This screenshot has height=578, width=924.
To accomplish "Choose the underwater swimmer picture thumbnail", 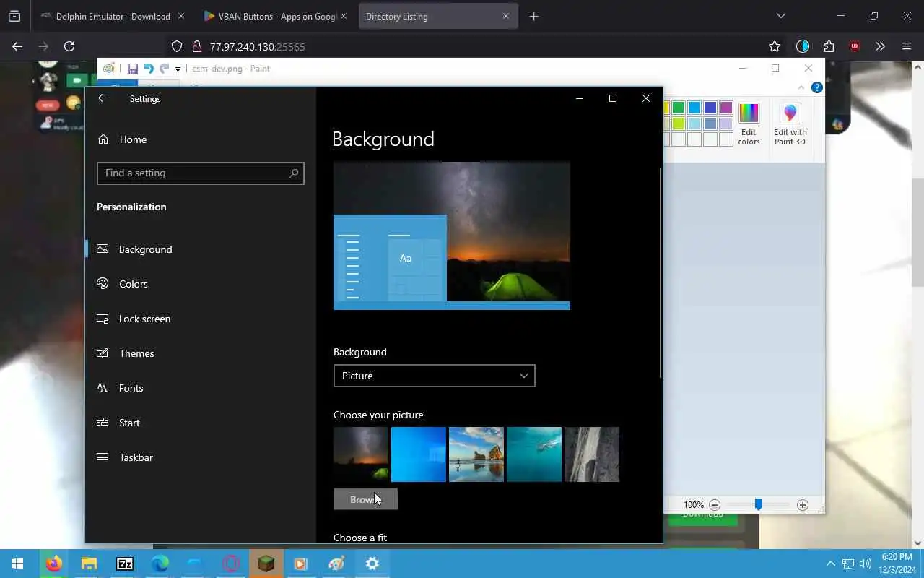I will pos(534,454).
